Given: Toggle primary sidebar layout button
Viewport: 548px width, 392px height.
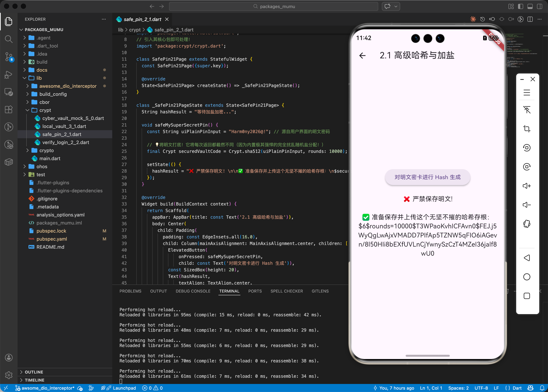Looking at the screenshot, I should [521, 7].
